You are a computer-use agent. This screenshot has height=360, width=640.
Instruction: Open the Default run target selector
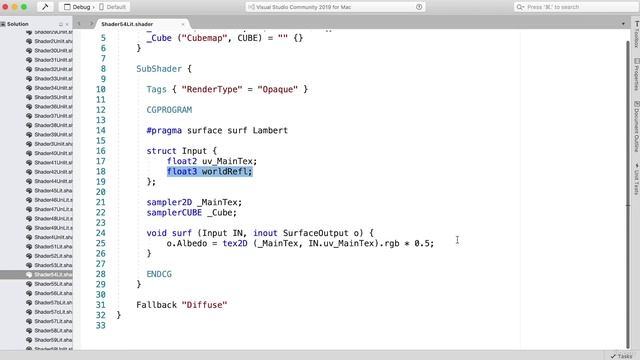click(x=113, y=7)
